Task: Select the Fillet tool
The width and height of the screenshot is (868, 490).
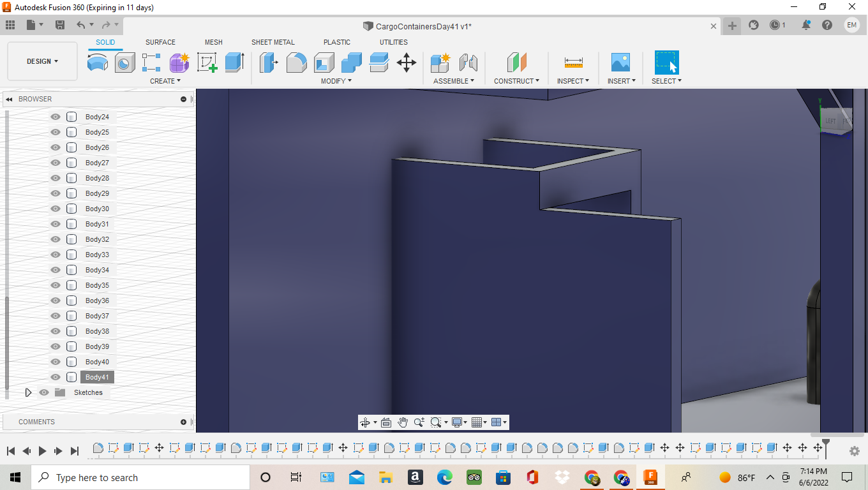Action: tap(296, 63)
